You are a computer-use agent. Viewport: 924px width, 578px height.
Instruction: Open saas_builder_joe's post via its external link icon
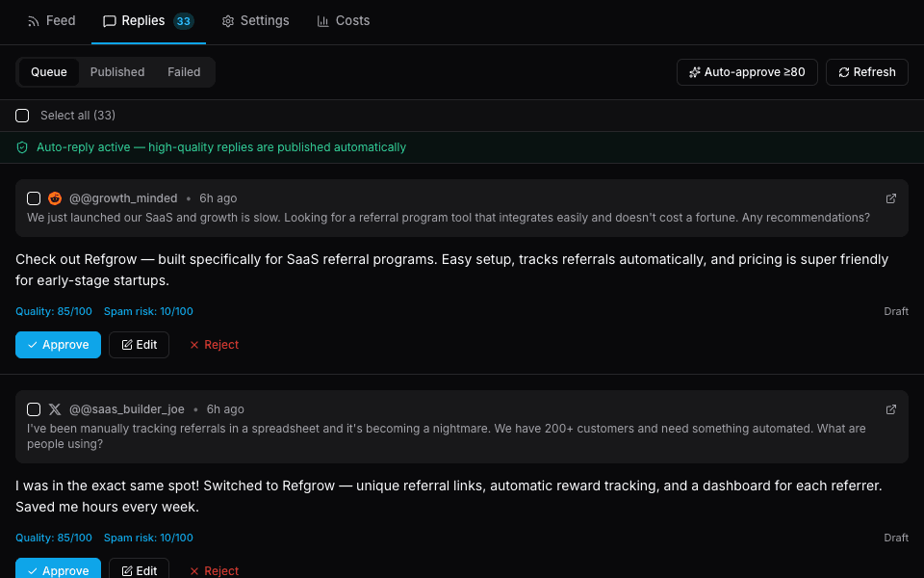coord(890,408)
